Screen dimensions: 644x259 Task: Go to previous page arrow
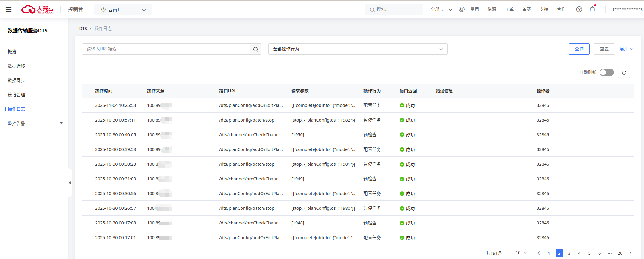539,253
